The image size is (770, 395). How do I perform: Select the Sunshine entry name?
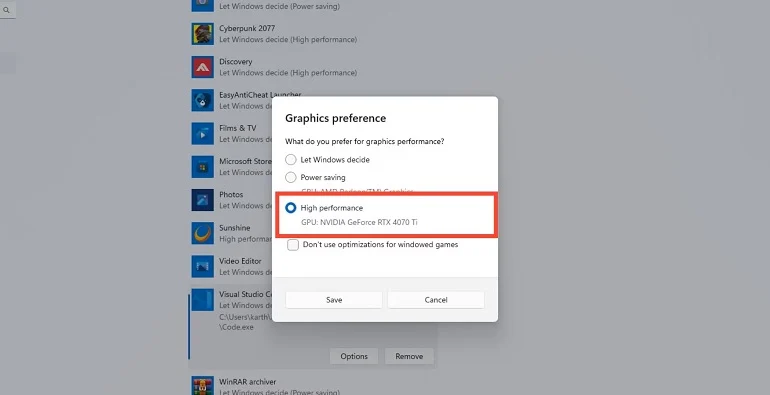[235, 228]
